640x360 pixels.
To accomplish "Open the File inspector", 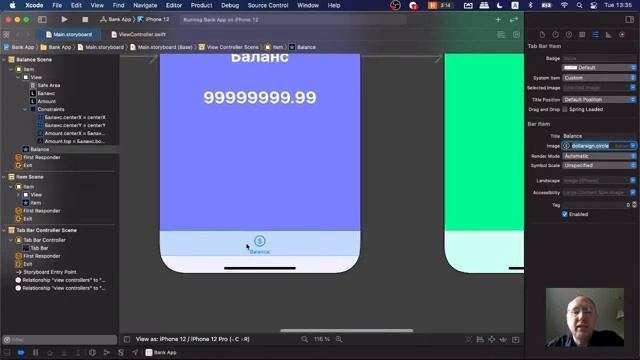I will tap(542, 35).
